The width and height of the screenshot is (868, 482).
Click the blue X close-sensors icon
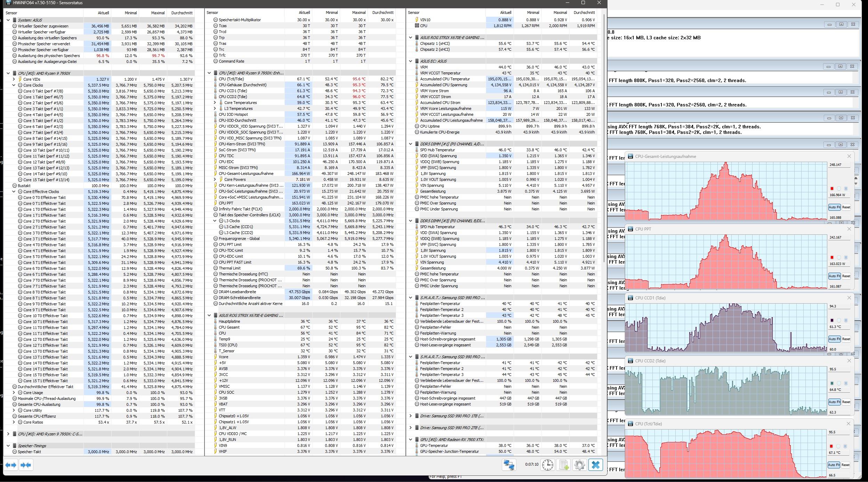point(596,465)
